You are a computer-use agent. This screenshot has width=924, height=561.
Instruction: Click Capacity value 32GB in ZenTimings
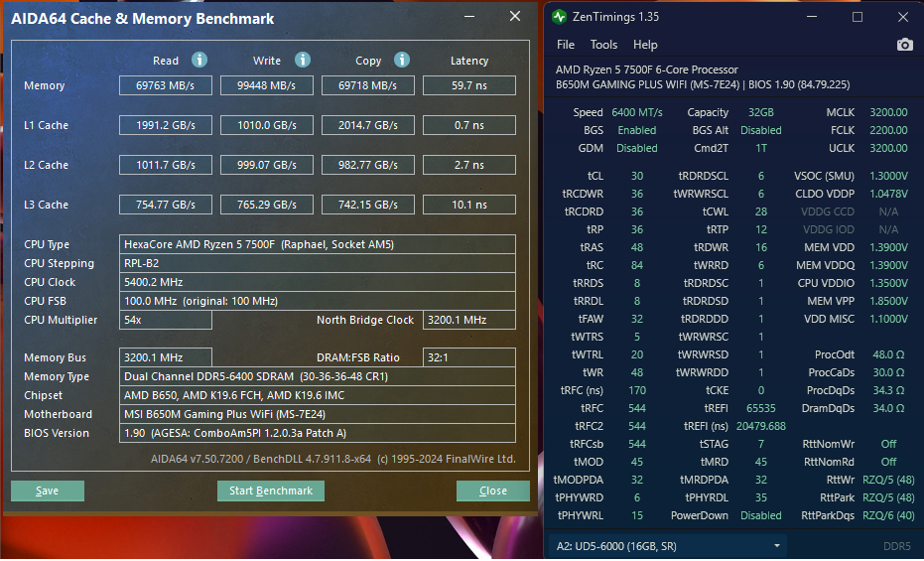[761, 112]
